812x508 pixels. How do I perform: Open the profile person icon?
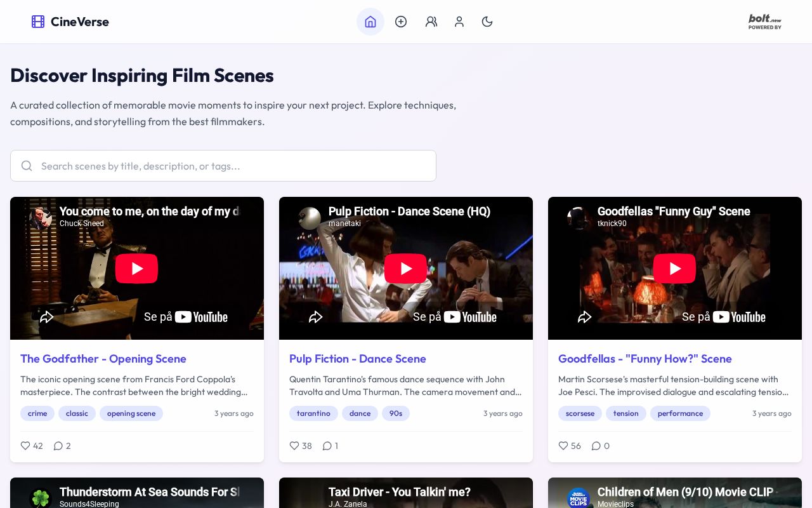point(459,22)
